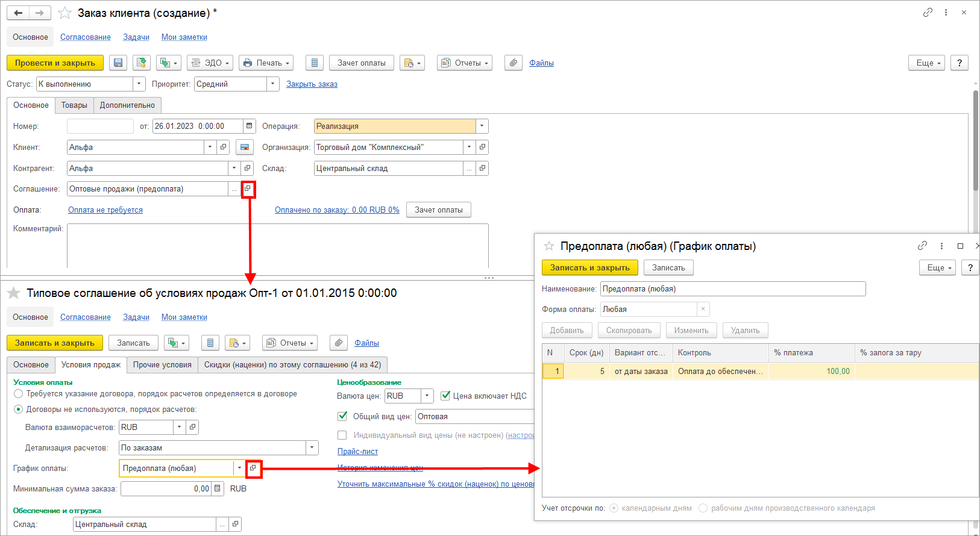
Task: Click the Наименование field in payment schedule
Action: click(733, 288)
